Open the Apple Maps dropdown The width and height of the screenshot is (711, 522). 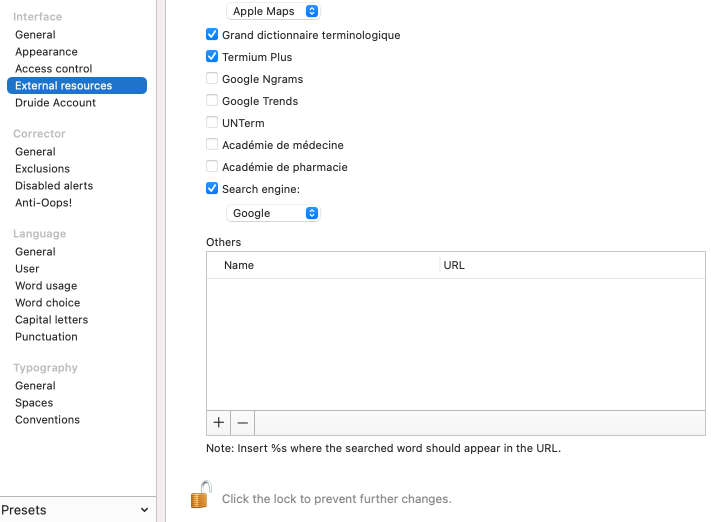pyautogui.click(x=273, y=11)
